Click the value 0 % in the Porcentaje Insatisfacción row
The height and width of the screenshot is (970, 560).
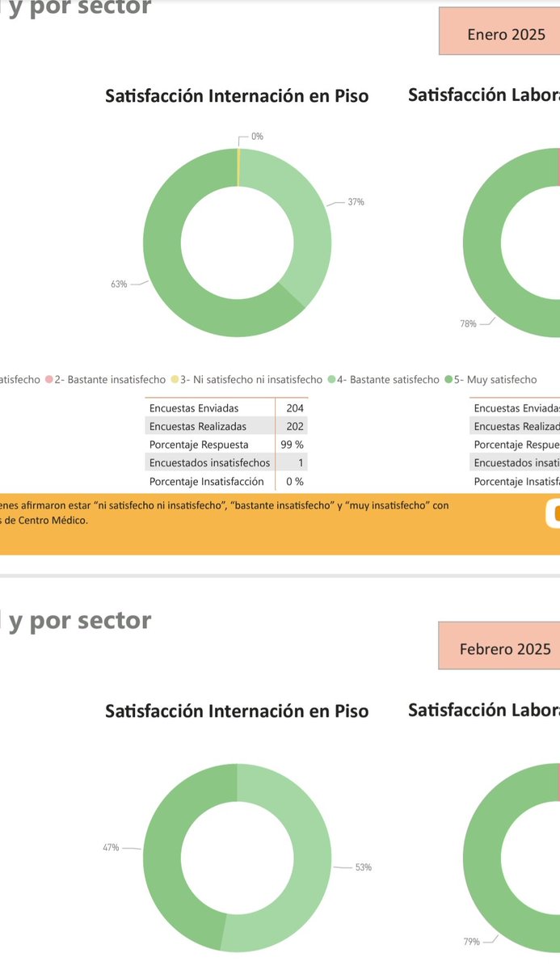point(295,482)
